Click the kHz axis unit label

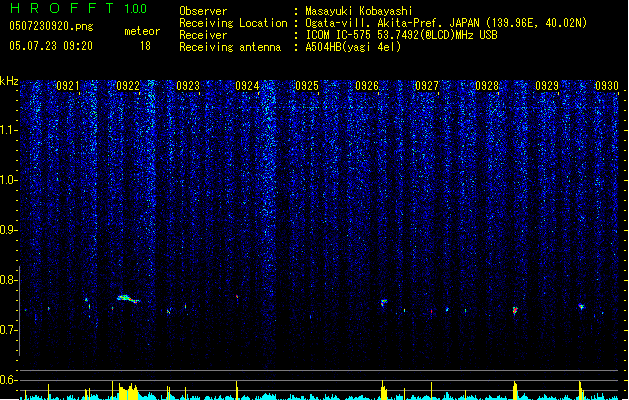coord(9,81)
